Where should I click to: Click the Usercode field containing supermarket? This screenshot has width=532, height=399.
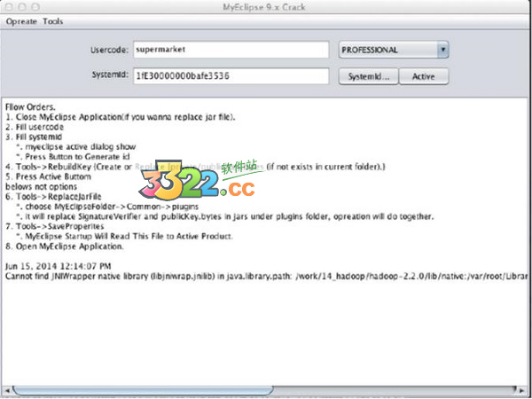(x=231, y=50)
